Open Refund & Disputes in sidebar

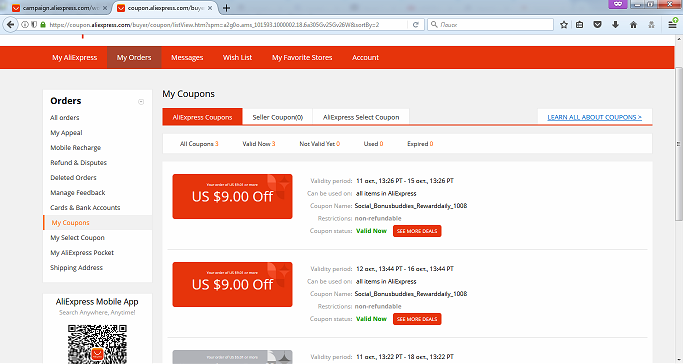(79, 162)
